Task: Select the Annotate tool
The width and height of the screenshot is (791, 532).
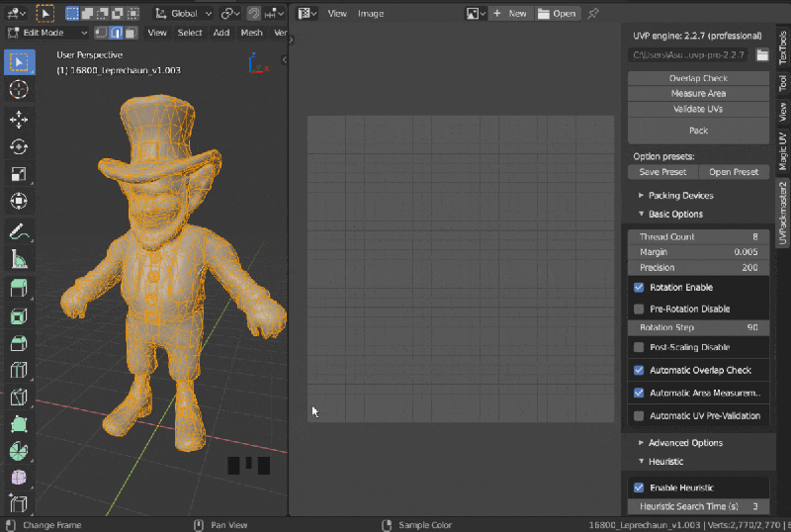Action: coord(19,231)
